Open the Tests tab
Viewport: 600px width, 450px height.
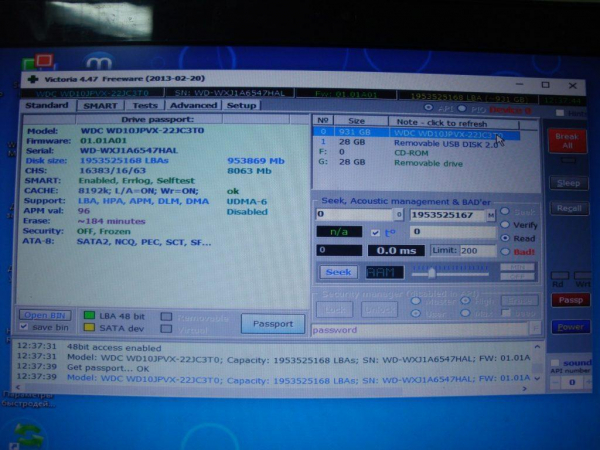point(145,106)
